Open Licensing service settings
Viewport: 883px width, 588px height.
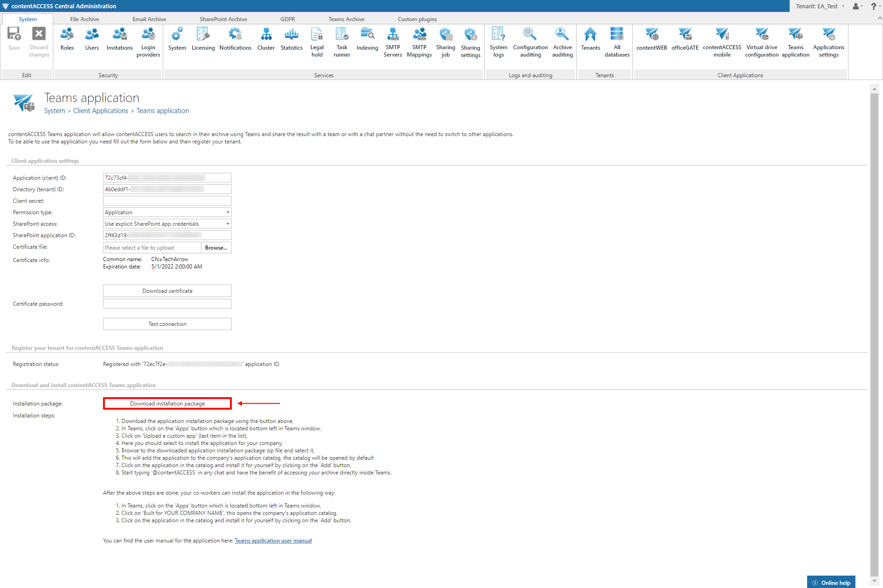(203, 40)
